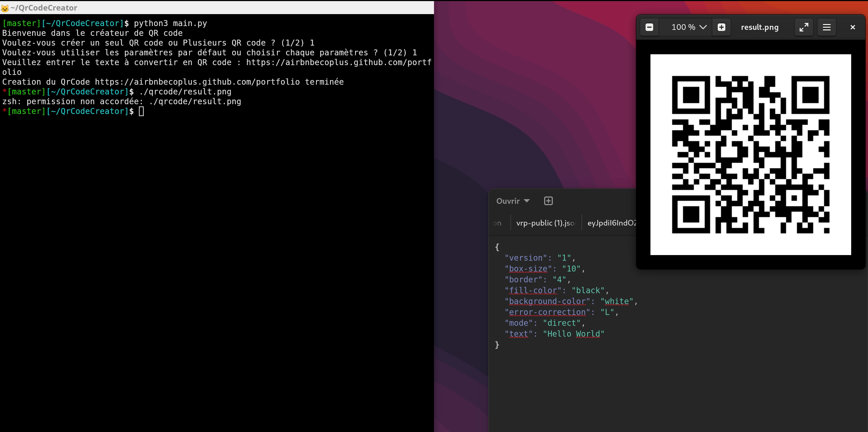Open the image viewer hamburger menu
Viewport: 868px width, 432px height.
pos(826,27)
